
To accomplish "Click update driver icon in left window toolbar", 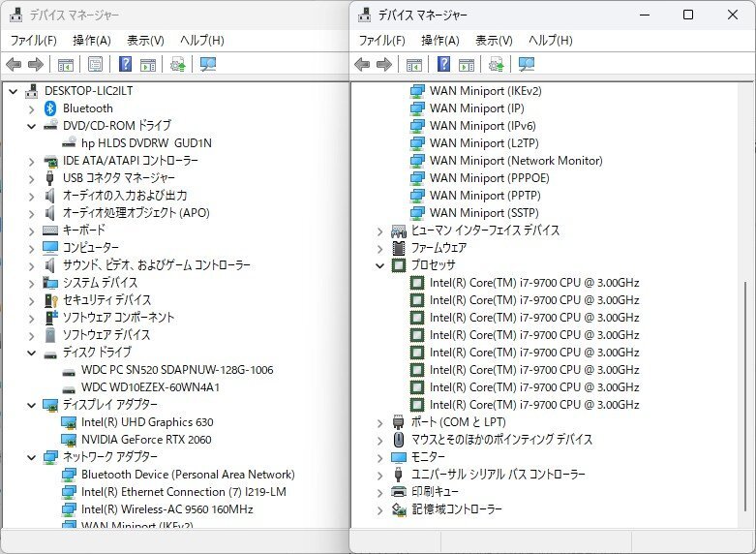I will pyautogui.click(x=177, y=64).
